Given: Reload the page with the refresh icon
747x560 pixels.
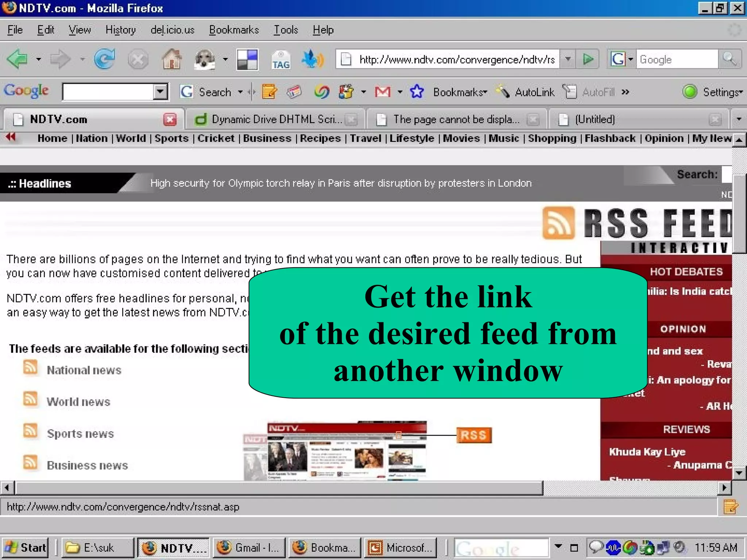Looking at the screenshot, I should click(x=104, y=59).
